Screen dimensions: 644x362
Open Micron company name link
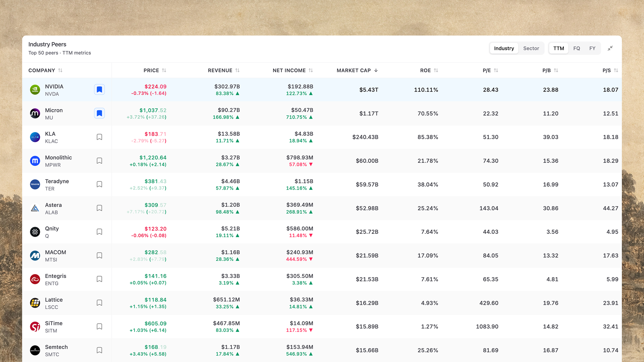click(x=54, y=110)
